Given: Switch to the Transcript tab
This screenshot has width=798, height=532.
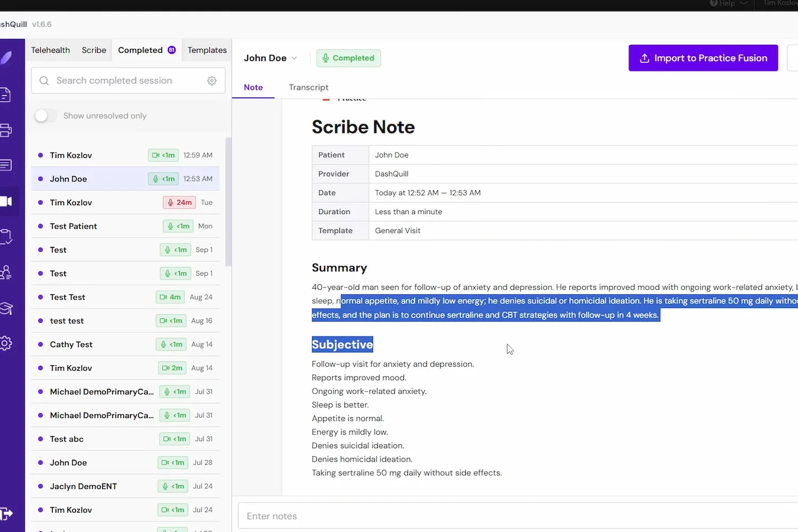Looking at the screenshot, I should tap(309, 87).
